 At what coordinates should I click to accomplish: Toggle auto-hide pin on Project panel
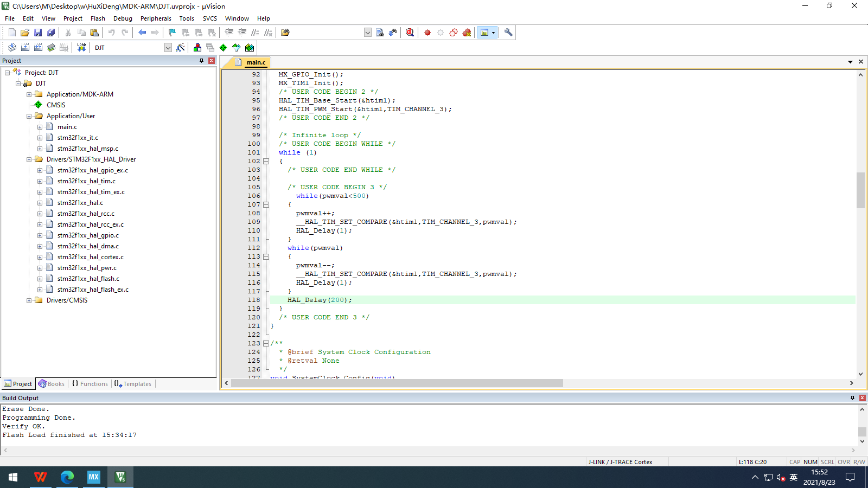pyautogui.click(x=202, y=61)
